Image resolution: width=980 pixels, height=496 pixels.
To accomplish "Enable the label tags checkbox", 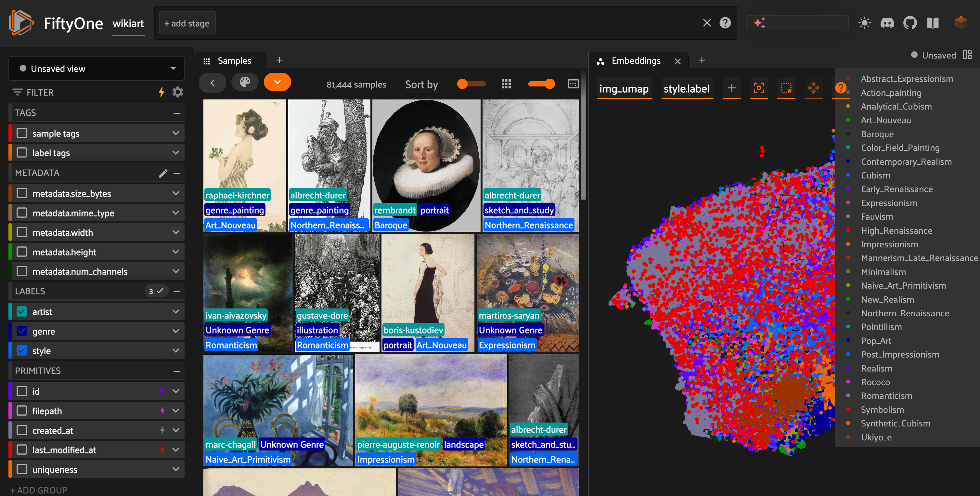I will 22,153.
